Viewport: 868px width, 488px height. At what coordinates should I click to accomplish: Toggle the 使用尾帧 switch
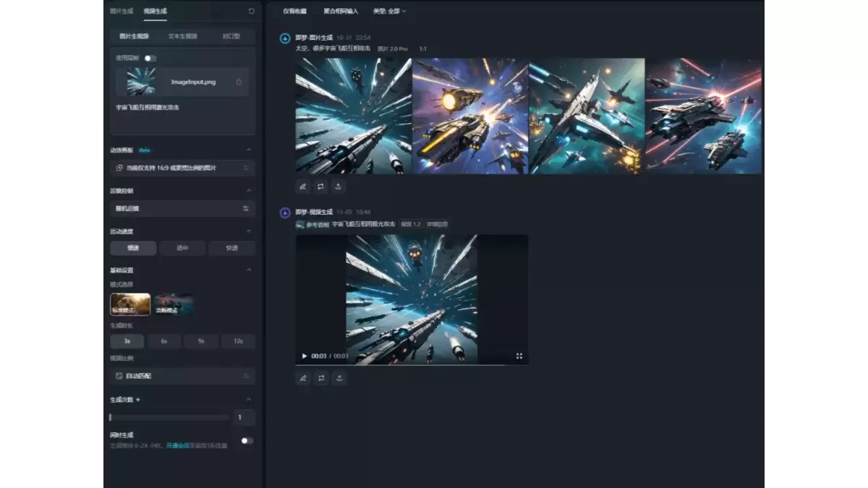150,58
